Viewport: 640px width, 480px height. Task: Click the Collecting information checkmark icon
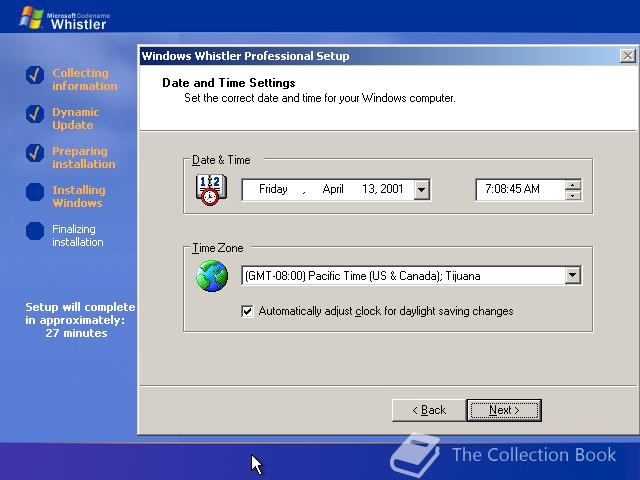click(x=35, y=75)
